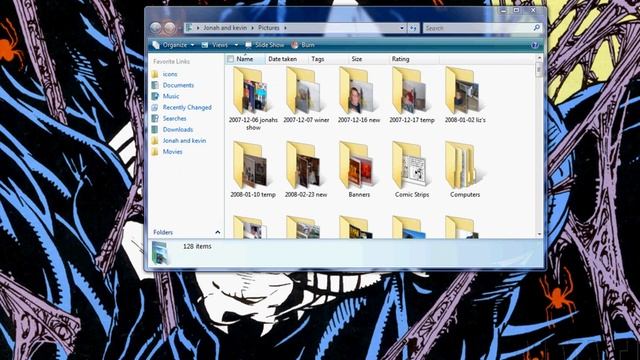Click Pictures in the breadcrumb path
The image size is (640, 360).
click(269, 28)
